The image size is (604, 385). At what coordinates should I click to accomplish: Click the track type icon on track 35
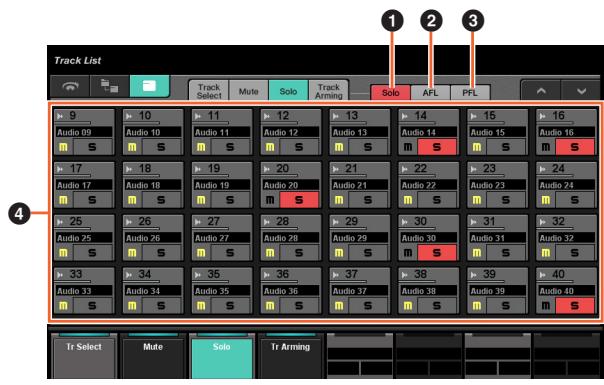[198, 275]
